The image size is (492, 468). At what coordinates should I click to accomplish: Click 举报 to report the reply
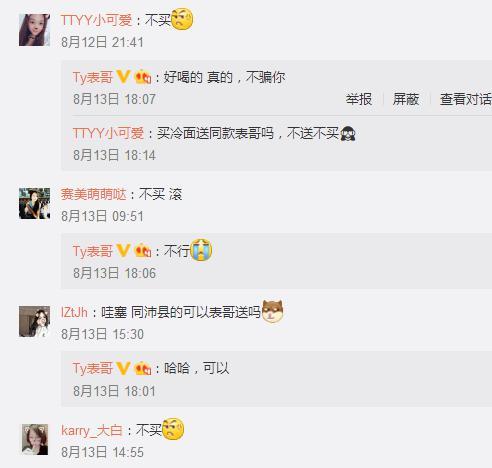(x=359, y=99)
